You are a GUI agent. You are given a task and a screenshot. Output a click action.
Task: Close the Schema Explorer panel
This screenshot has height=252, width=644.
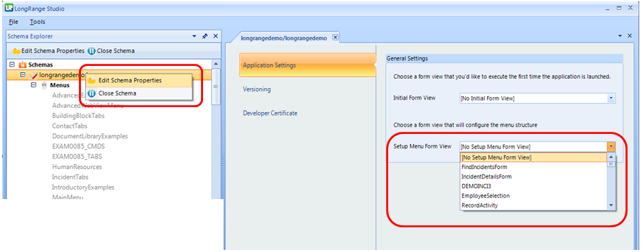pos(215,36)
